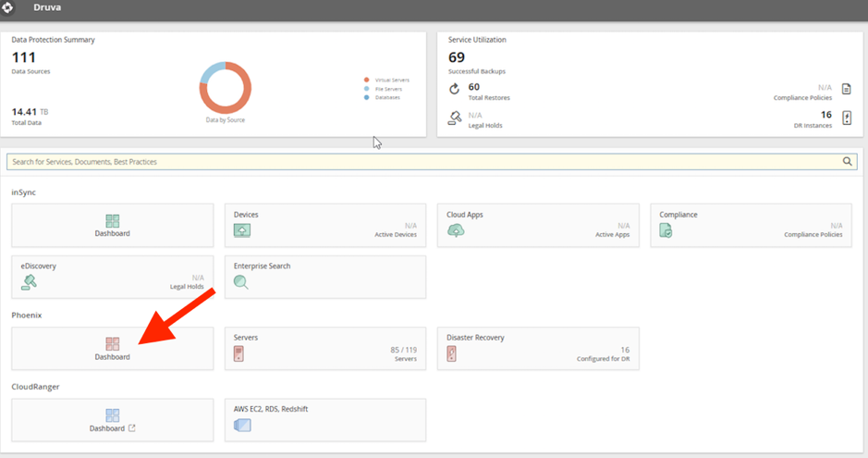Click the CloudRanger Dashboard blue grid icon
868x458 pixels.
pos(113,415)
